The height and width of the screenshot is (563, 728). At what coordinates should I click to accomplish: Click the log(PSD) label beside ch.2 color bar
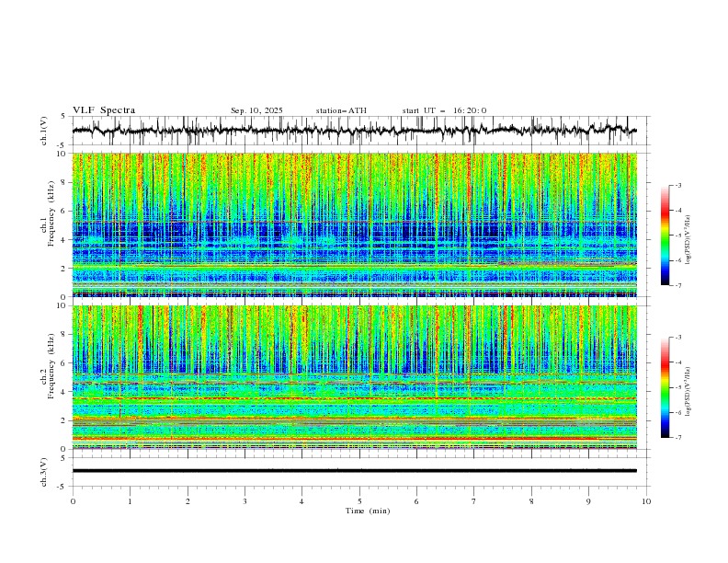click(x=688, y=392)
